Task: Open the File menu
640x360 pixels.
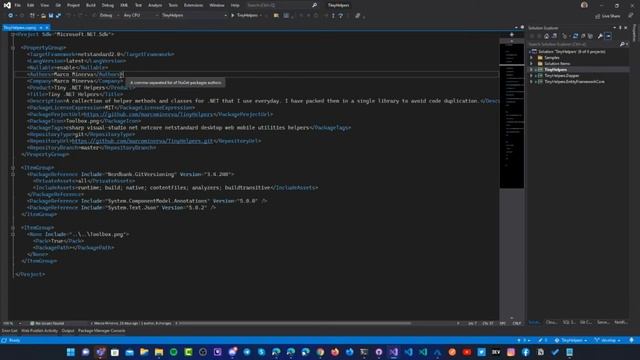Action: [x=18, y=5]
